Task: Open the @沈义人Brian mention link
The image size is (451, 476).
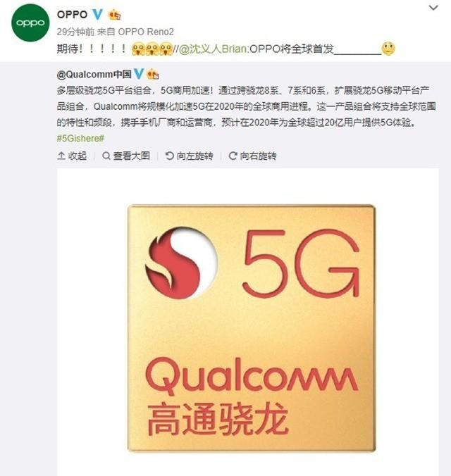Action: (213, 49)
